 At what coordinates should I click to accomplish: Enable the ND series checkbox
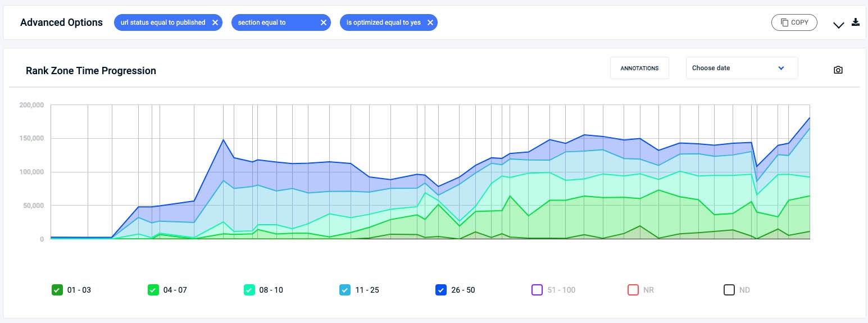coord(729,290)
